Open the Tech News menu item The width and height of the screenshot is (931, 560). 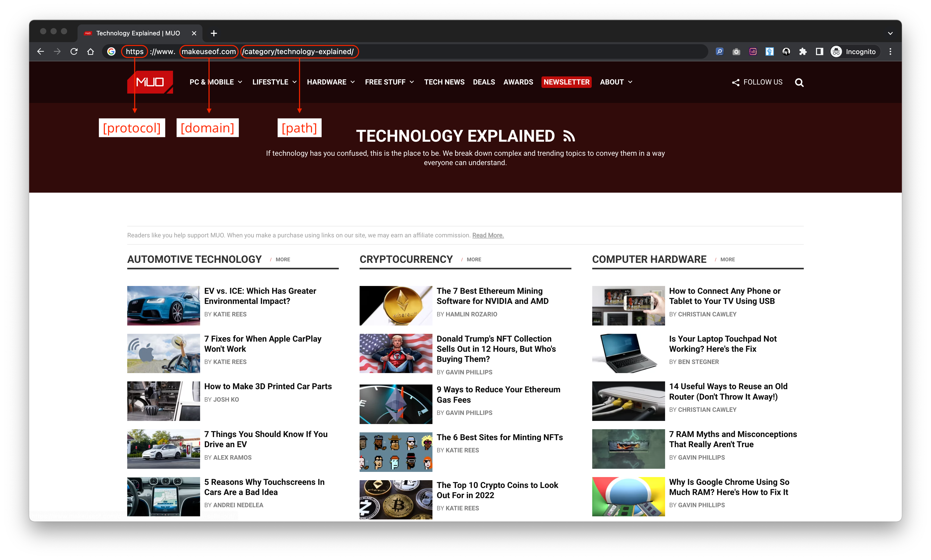(444, 82)
